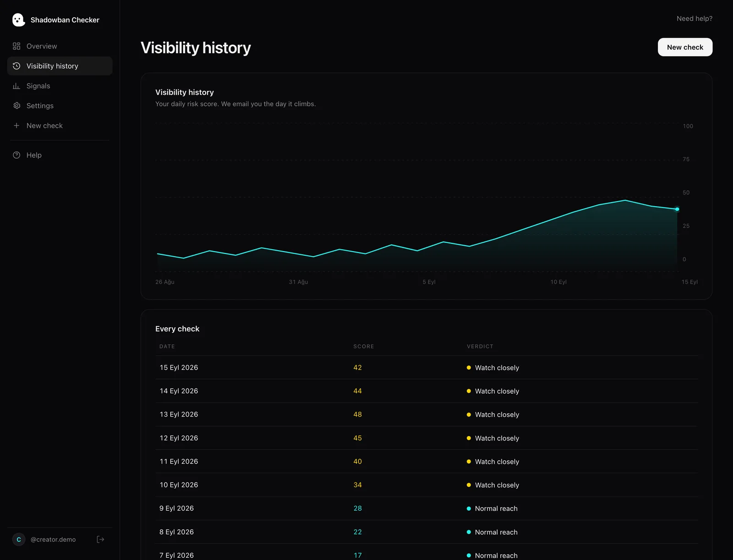Open the Overview page
Screen dimensions: 733x560
[60, 46]
